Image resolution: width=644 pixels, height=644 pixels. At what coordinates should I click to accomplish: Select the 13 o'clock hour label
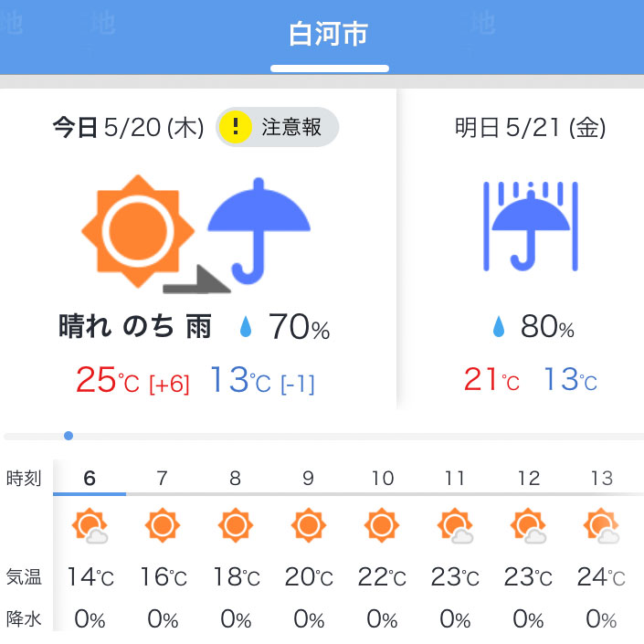tap(602, 479)
